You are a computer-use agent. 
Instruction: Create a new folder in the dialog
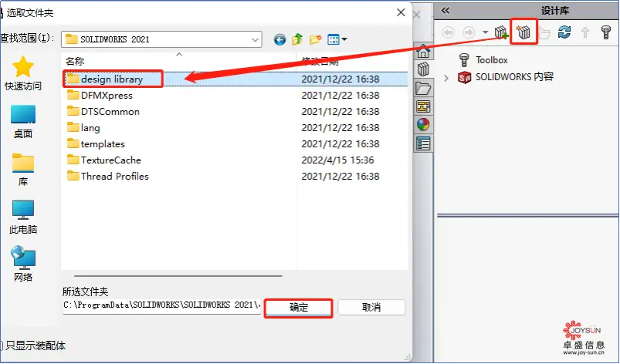click(315, 39)
